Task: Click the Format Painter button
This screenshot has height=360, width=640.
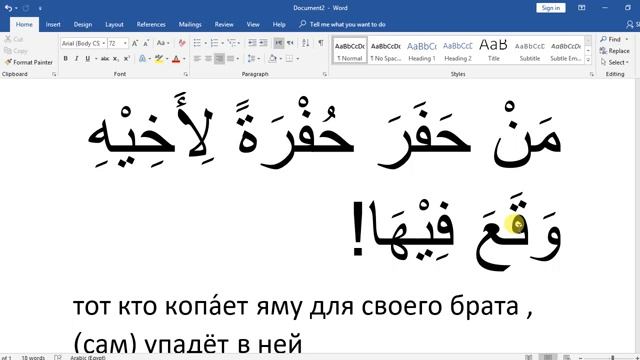Action: click(29, 62)
